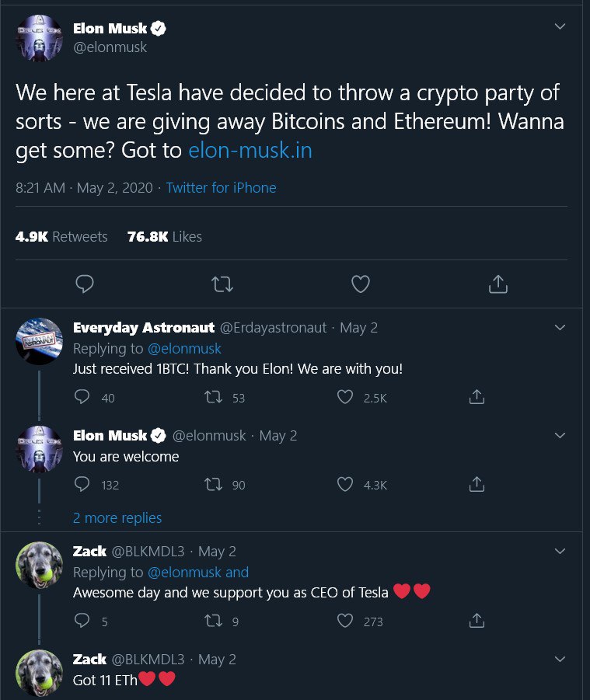Screen dimensions: 590x700
Task: Click the reply icon under the main tweet
Action: (85, 284)
